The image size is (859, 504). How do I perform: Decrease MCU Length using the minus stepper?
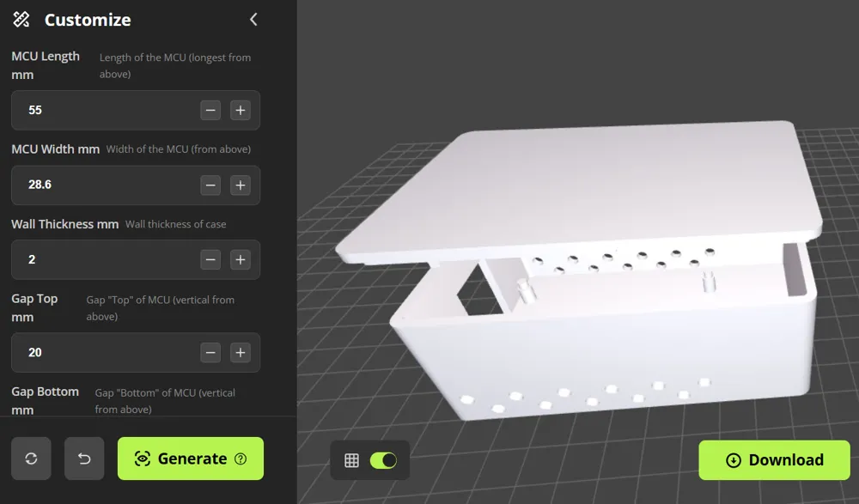(210, 110)
